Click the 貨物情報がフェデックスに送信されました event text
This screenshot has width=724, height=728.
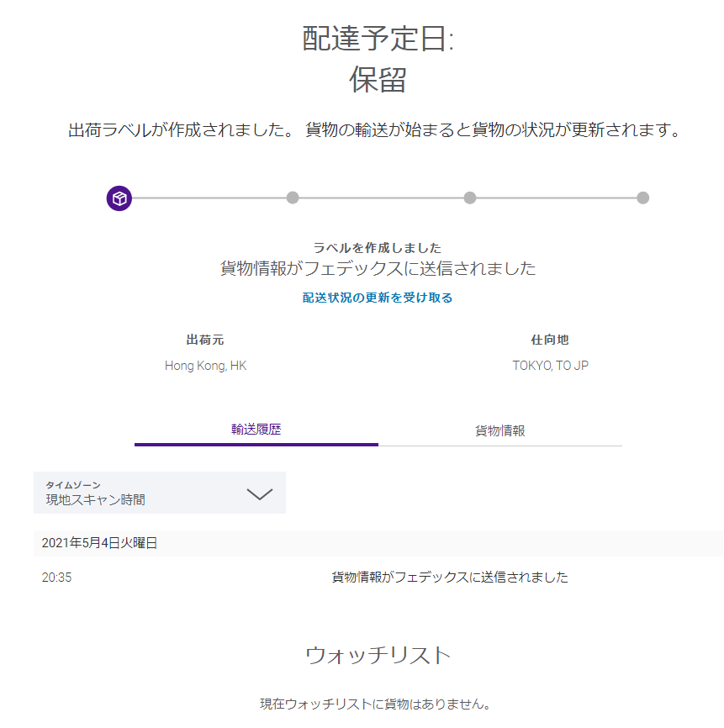click(447, 578)
